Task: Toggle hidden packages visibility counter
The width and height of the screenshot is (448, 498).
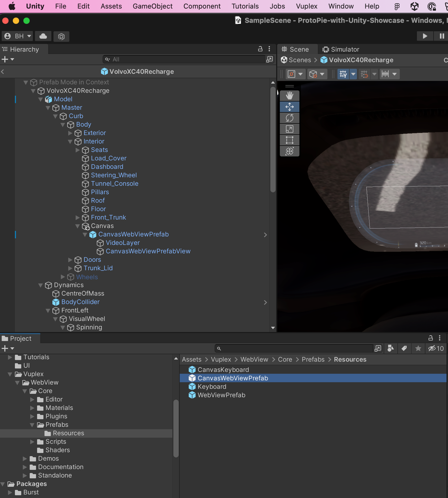Action: point(436,348)
